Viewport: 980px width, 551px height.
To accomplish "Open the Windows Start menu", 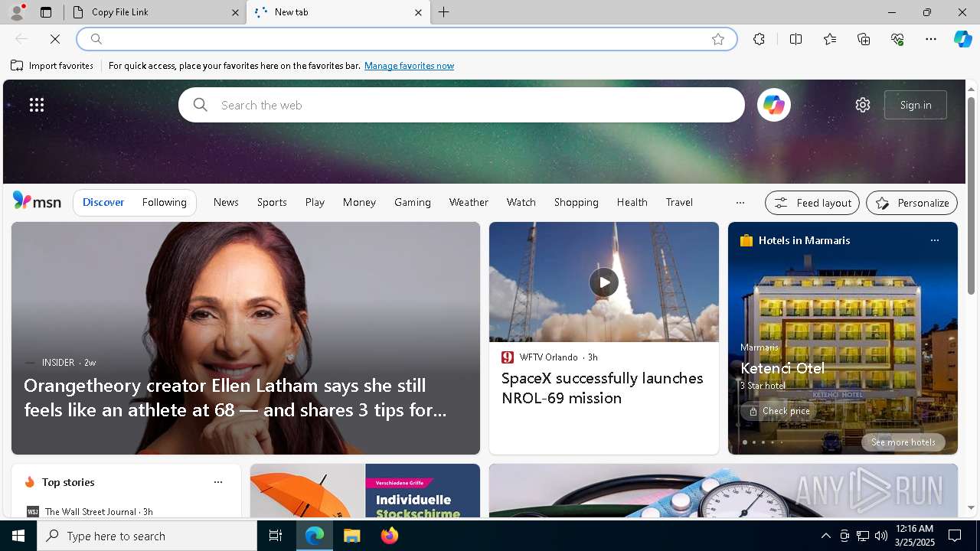I will pos(18,536).
